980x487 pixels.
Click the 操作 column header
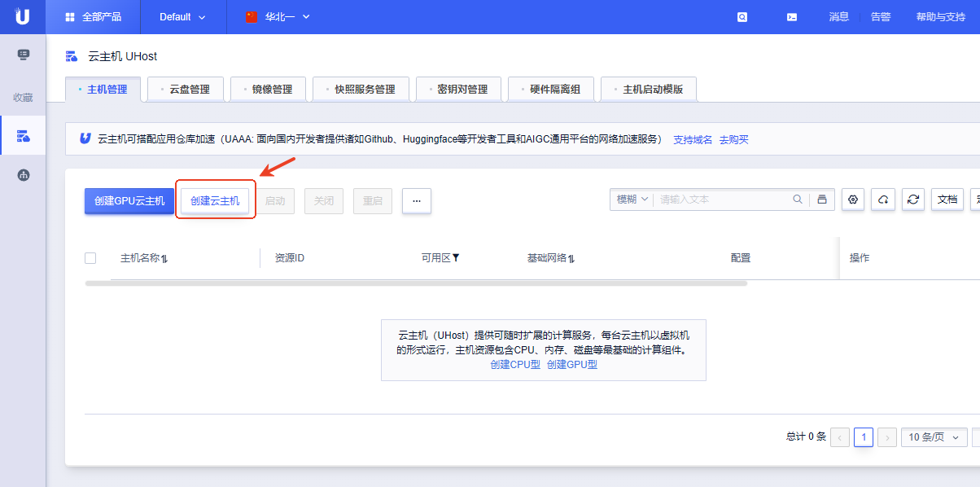[x=860, y=258]
